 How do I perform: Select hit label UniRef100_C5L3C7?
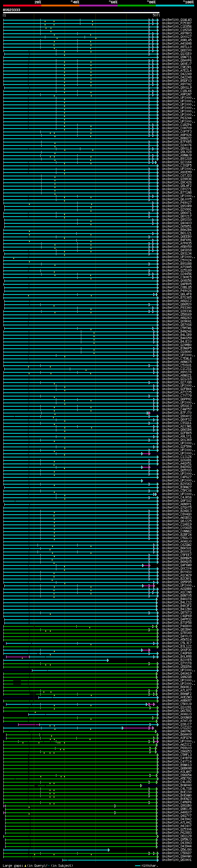click(177, 643)
